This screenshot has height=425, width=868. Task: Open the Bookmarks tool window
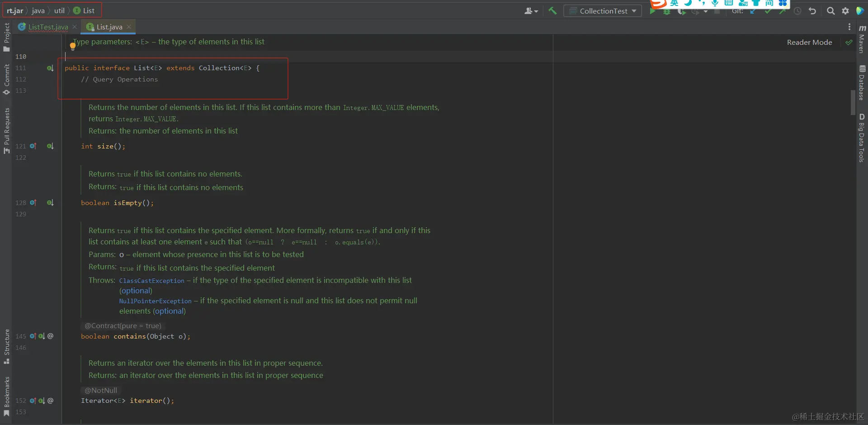point(6,396)
